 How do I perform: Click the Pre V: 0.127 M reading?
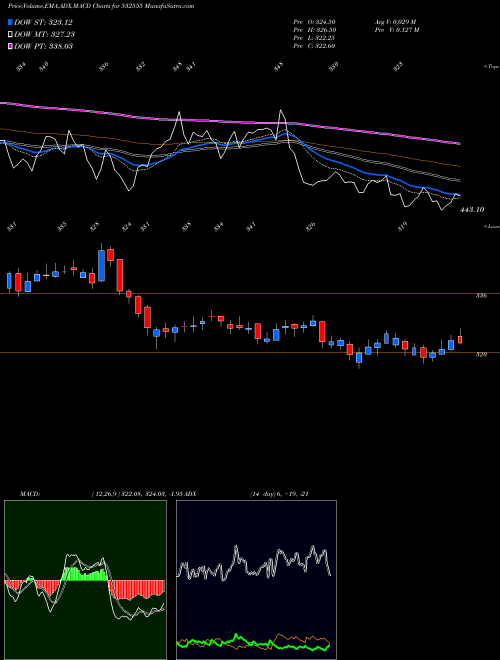pyautogui.click(x=398, y=29)
